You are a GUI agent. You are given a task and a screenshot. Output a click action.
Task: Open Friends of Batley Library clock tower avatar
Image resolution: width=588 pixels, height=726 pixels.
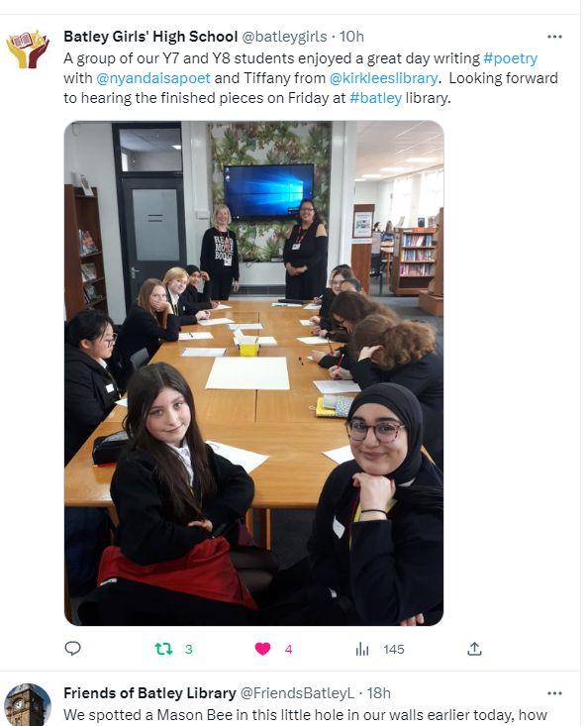[28, 704]
